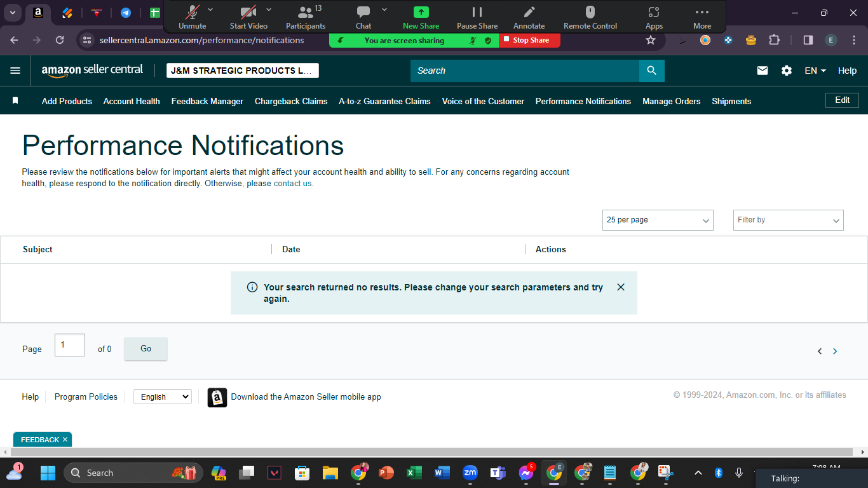Click the bookmark flag icon in navigation bar
Viewport: 868px width, 488px height.
coord(15,101)
